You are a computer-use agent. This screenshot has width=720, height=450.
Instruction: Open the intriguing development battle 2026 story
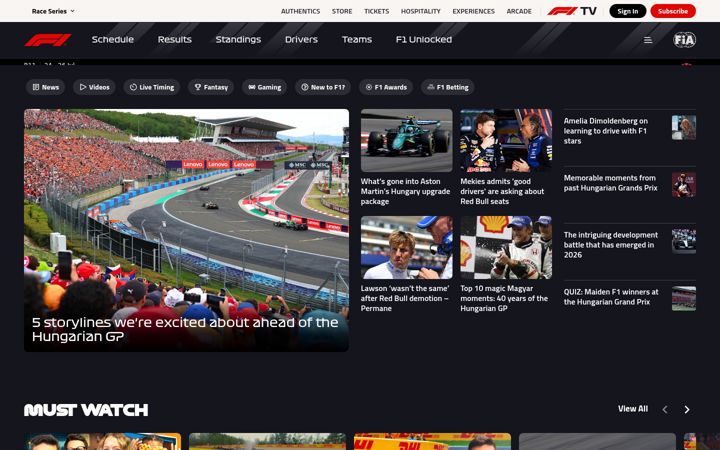[x=611, y=245]
